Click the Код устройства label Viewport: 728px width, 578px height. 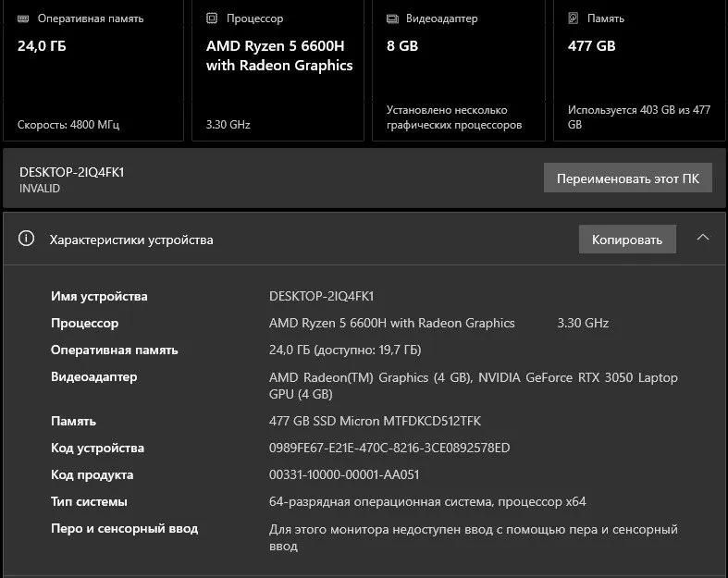97,448
